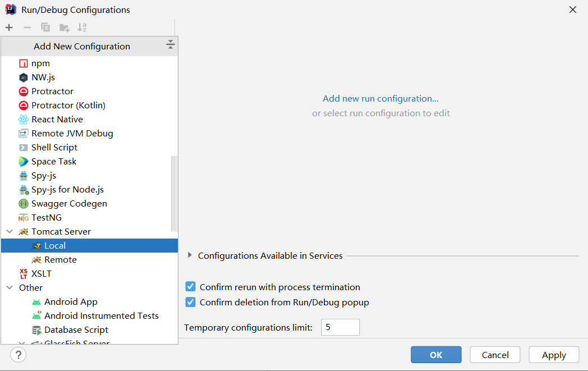Click the Tomcat Remote configuration icon
Image resolution: width=588 pixels, height=371 pixels.
(x=36, y=260)
